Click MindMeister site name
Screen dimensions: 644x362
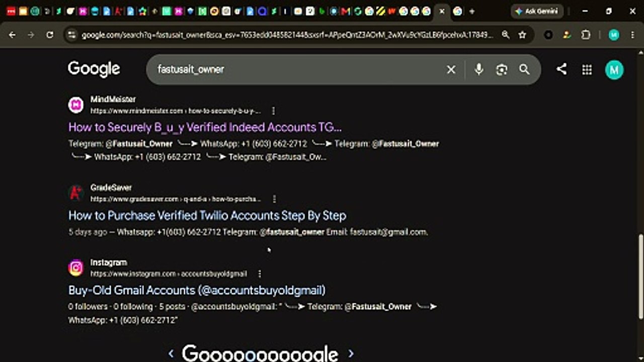tap(113, 99)
